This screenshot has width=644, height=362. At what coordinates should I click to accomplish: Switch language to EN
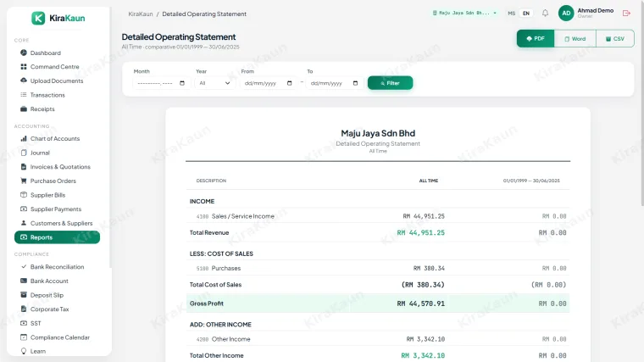(x=526, y=14)
